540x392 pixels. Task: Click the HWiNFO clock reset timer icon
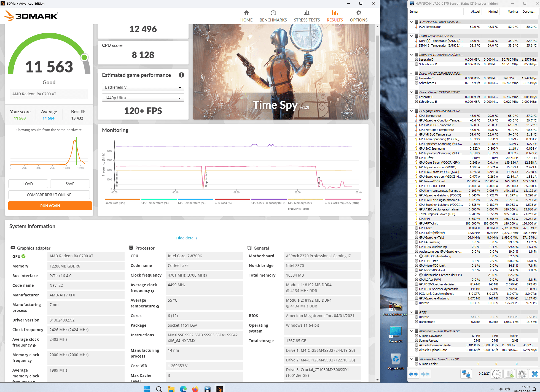pos(497,374)
